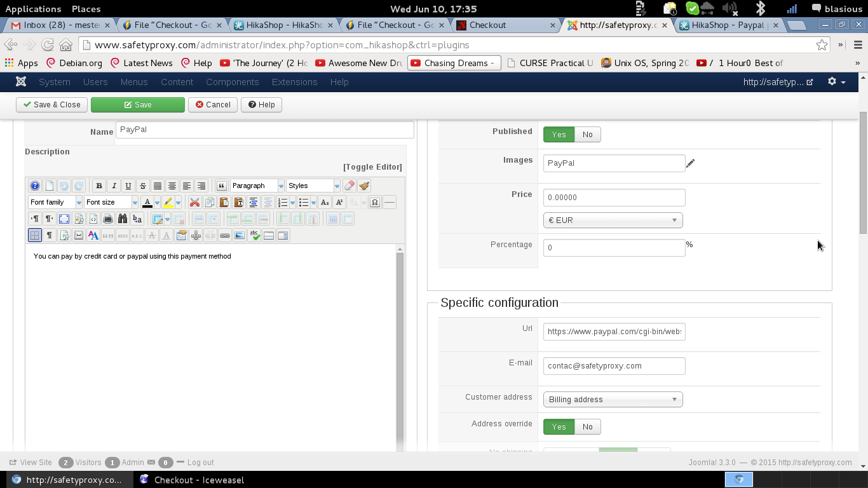Click the Cancel button
The width and height of the screenshot is (868, 488).
click(x=213, y=105)
